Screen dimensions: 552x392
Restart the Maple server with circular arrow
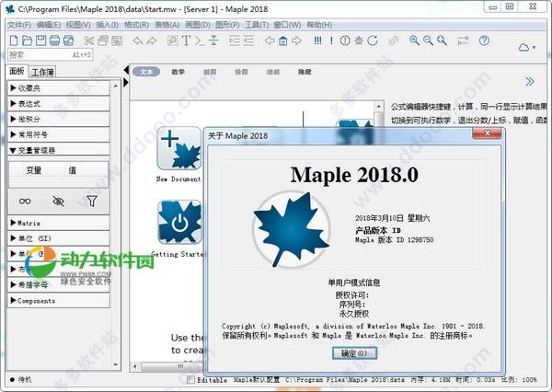click(x=373, y=40)
